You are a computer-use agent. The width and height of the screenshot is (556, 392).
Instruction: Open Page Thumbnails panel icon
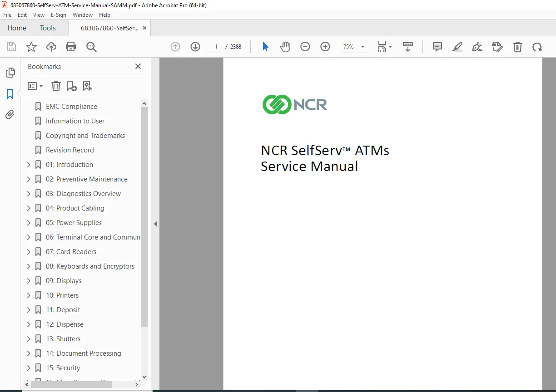[x=10, y=73]
